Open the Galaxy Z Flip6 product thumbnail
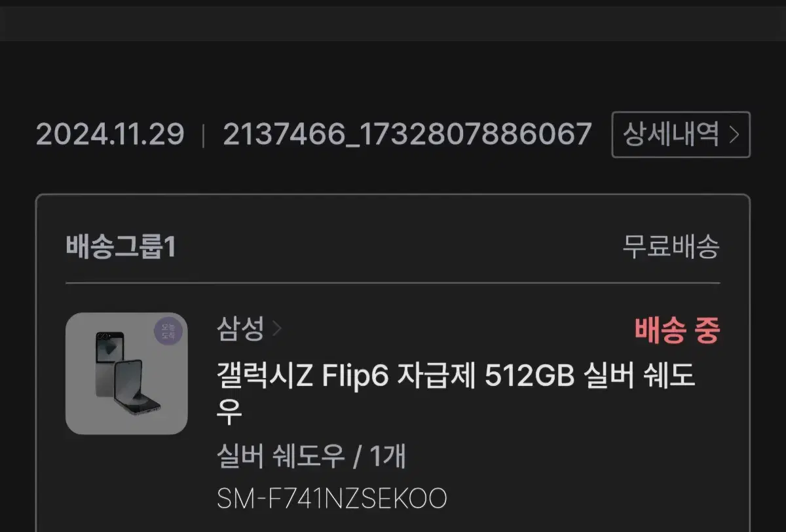The width and height of the screenshot is (786, 532). click(x=126, y=373)
